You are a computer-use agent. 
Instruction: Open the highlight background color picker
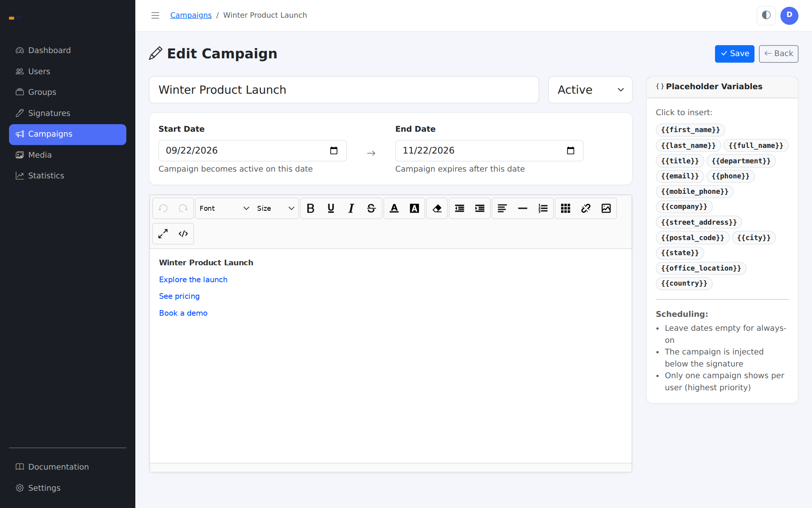[x=414, y=208]
